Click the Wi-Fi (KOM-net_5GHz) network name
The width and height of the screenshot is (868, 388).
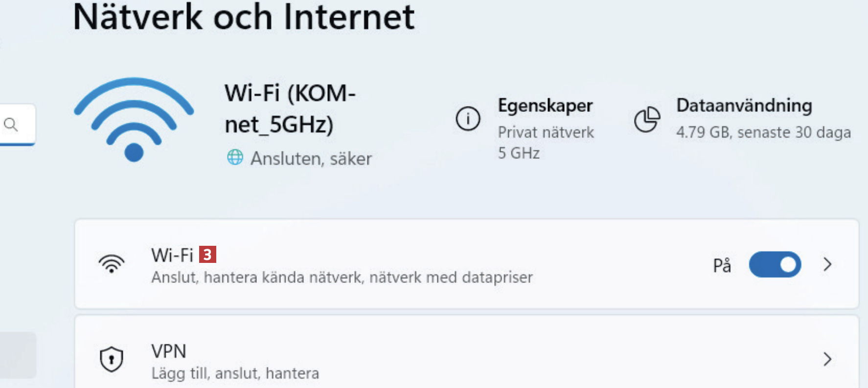[x=290, y=108]
